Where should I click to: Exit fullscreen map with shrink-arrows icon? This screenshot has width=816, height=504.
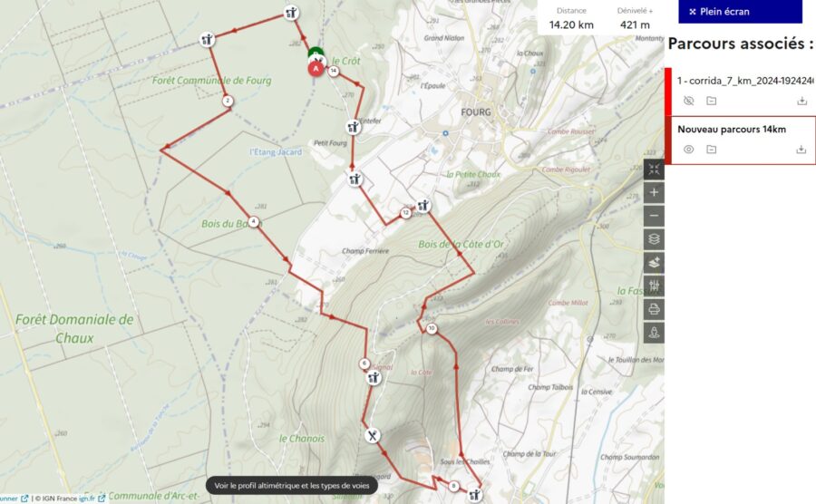click(x=654, y=169)
